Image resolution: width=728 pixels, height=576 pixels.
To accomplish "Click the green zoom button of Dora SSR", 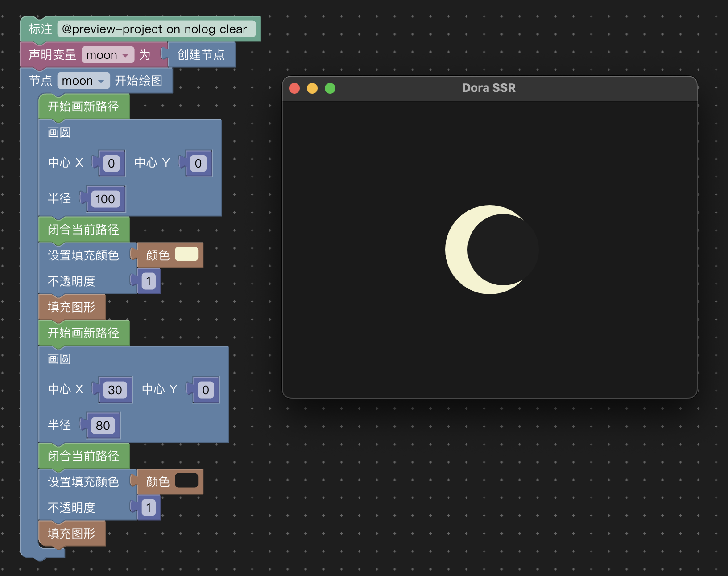I will (330, 88).
